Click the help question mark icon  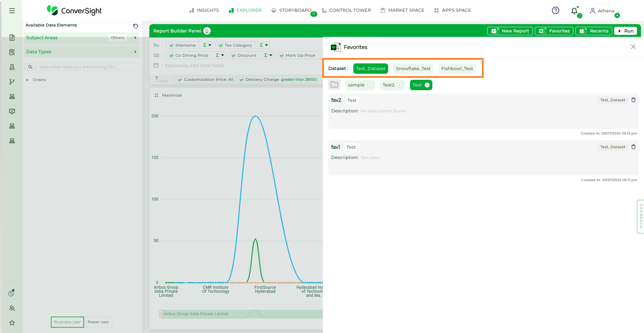[x=556, y=10]
